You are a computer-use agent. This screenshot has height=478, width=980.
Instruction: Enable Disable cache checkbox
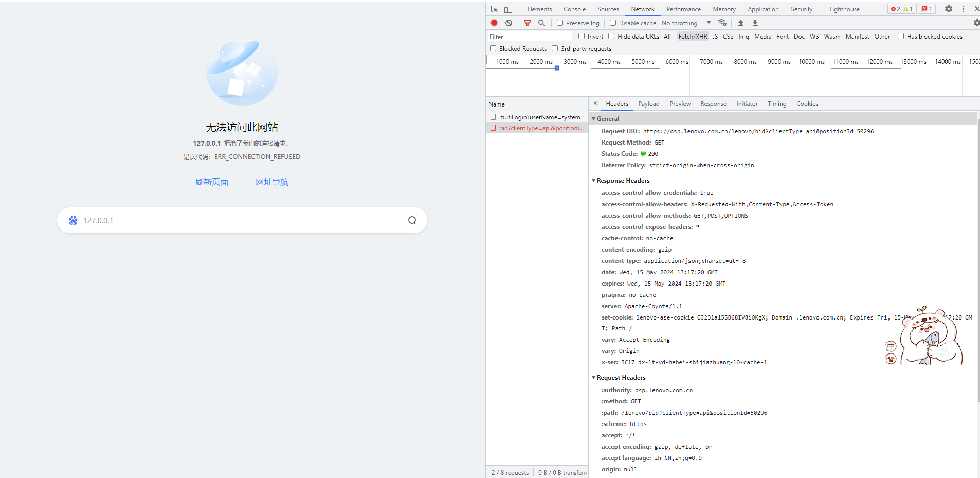(x=613, y=23)
